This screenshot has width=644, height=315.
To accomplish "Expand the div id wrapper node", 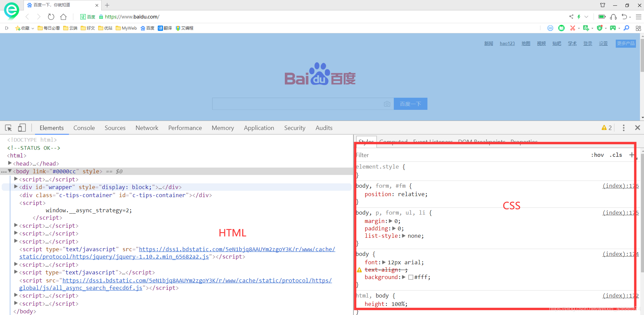I will pyautogui.click(x=16, y=187).
